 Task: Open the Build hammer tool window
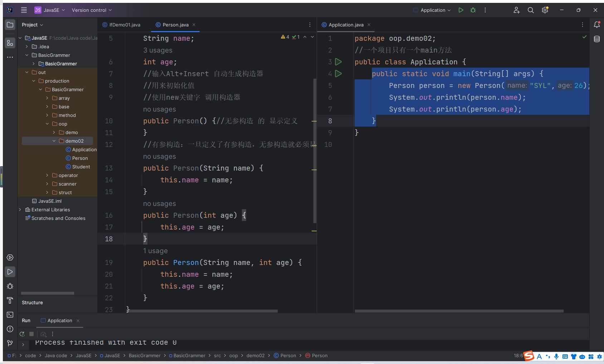coord(10,300)
